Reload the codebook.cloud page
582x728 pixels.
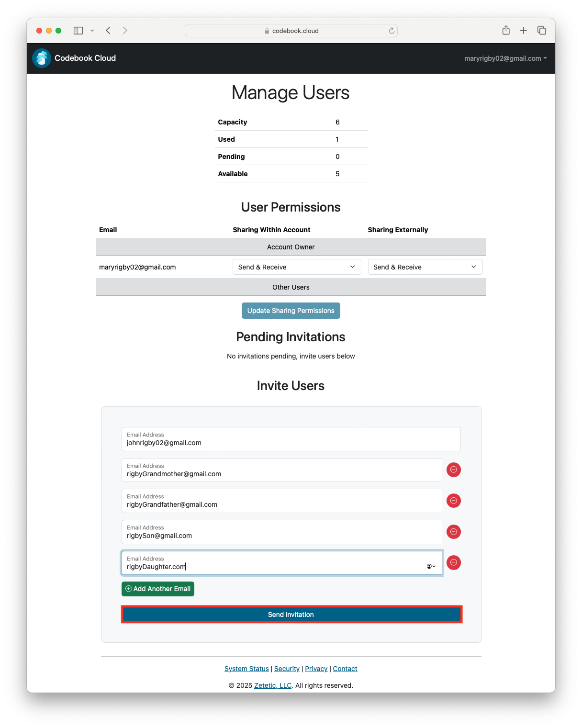392,30
